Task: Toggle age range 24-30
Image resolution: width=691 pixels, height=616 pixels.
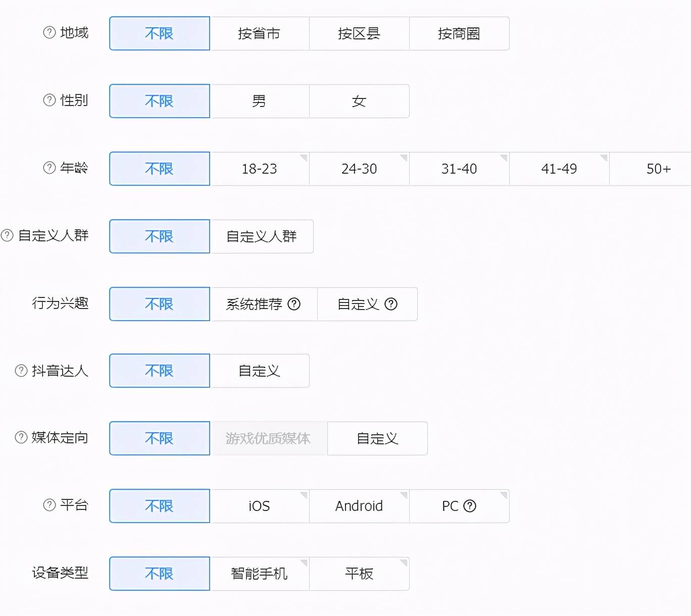Action: click(359, 169)
